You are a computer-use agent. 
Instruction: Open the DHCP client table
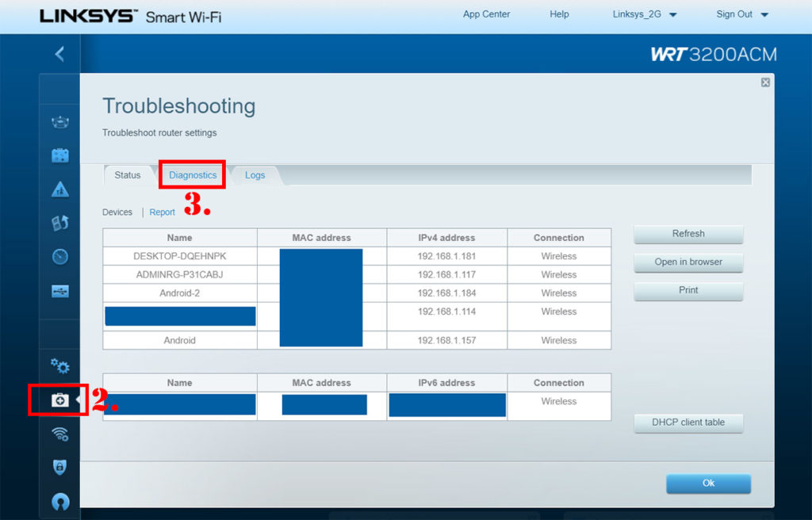(688, 422)
